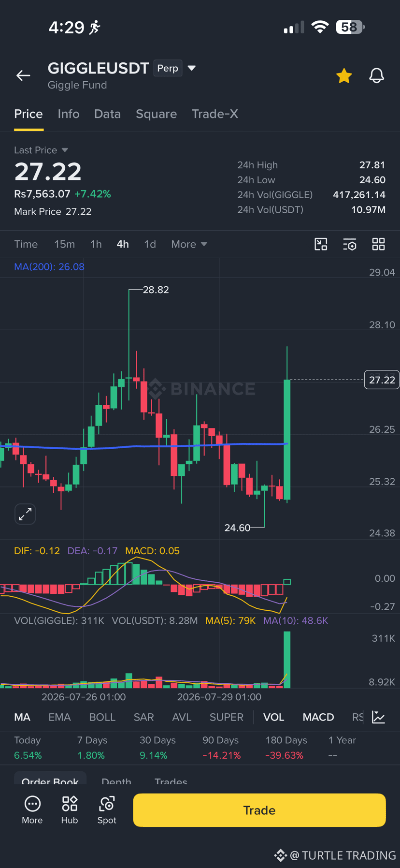This screenshot has height=868, width=400.
Task: Toggle the MACD sub-indicator
Action: (x=318, y=717)
